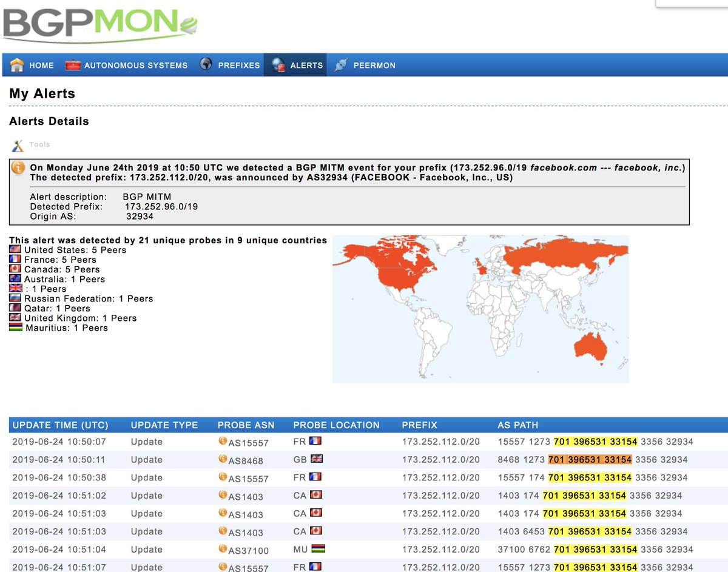
Task: Click the France flag in peers list
Action: click(x=15, y=260)
